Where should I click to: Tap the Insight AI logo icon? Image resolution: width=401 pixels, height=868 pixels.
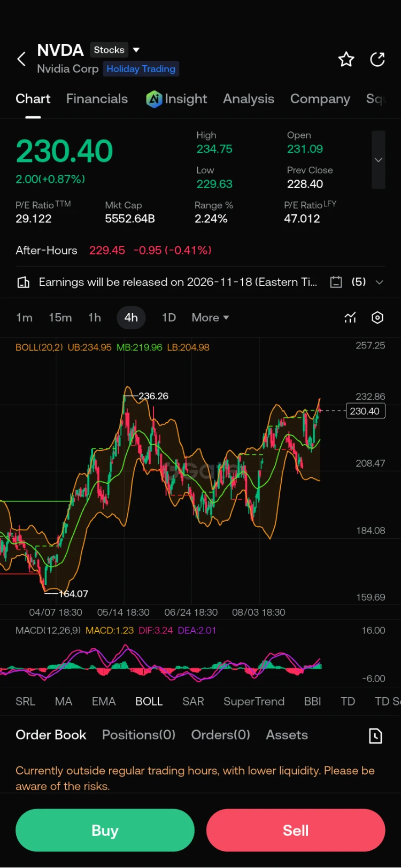[x=154, y=99]
